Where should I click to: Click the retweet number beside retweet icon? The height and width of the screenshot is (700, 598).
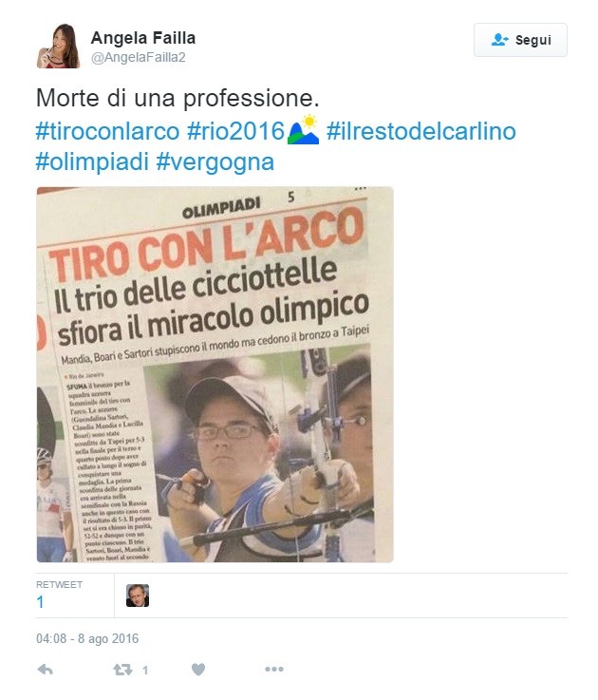click(145, 671)
